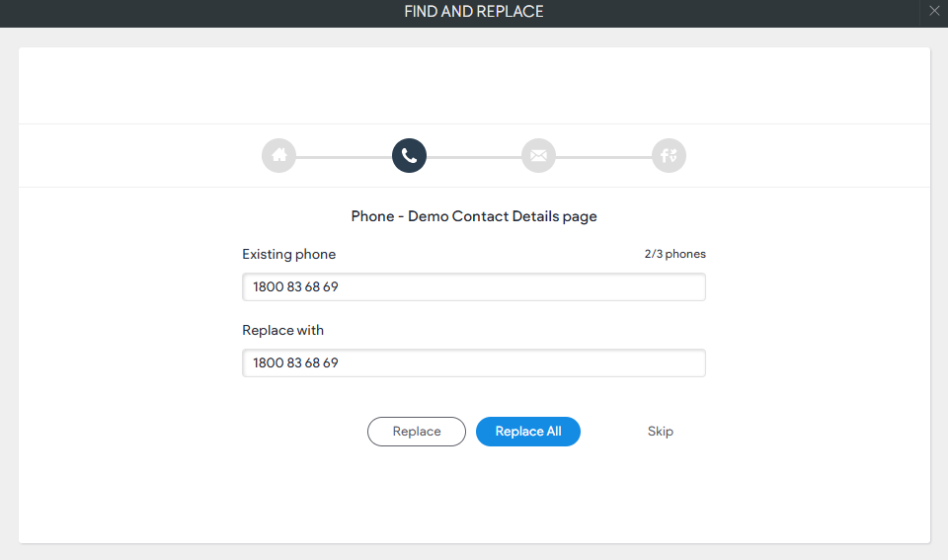Open the social media step icon
The image size is (948, 560).
669,155
